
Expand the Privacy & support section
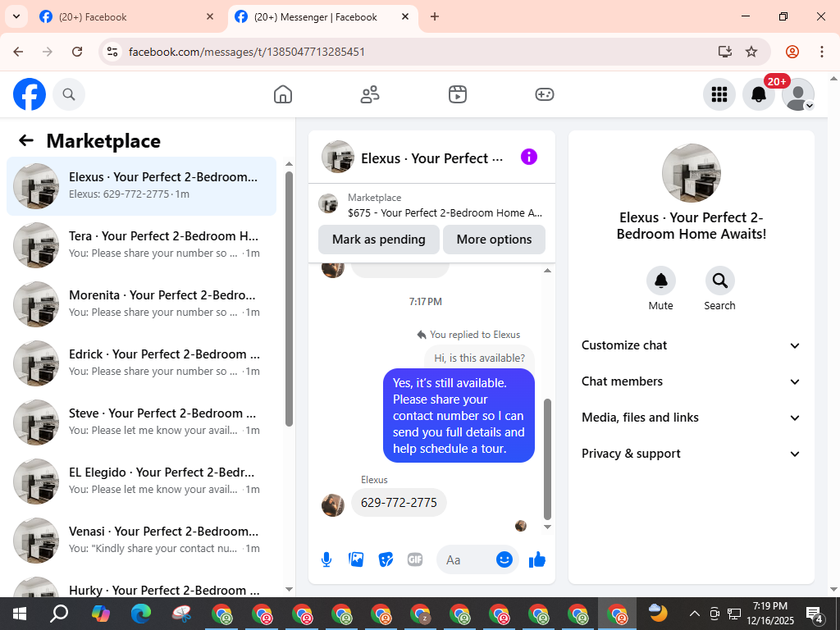click(x=691, y=454)
